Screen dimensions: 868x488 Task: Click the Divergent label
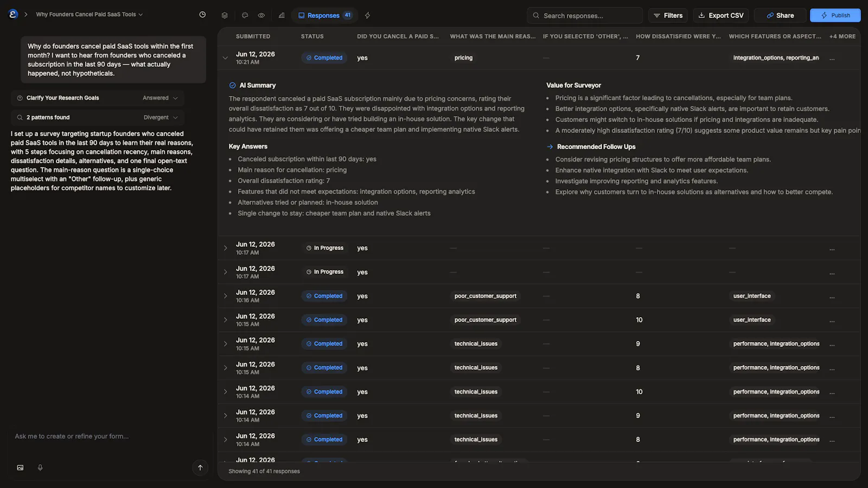(x=156, y=118)
